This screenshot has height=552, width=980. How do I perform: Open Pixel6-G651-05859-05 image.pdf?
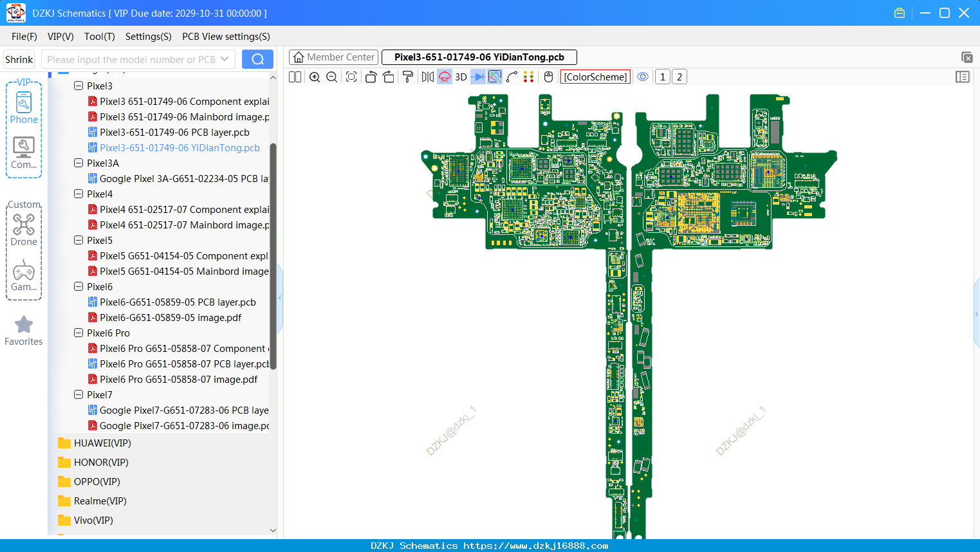click(x=164, y=317)
